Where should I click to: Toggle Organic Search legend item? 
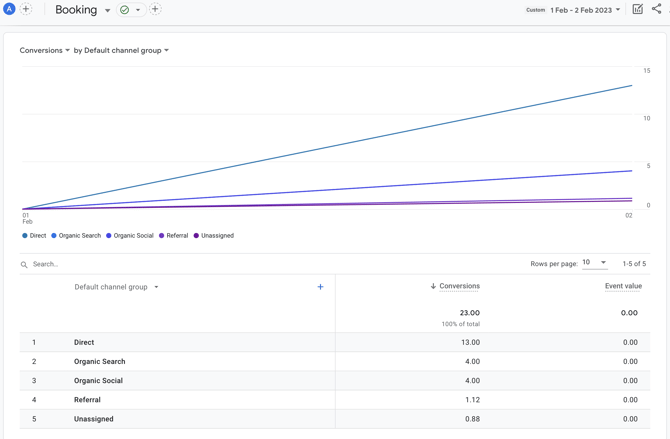76,236
